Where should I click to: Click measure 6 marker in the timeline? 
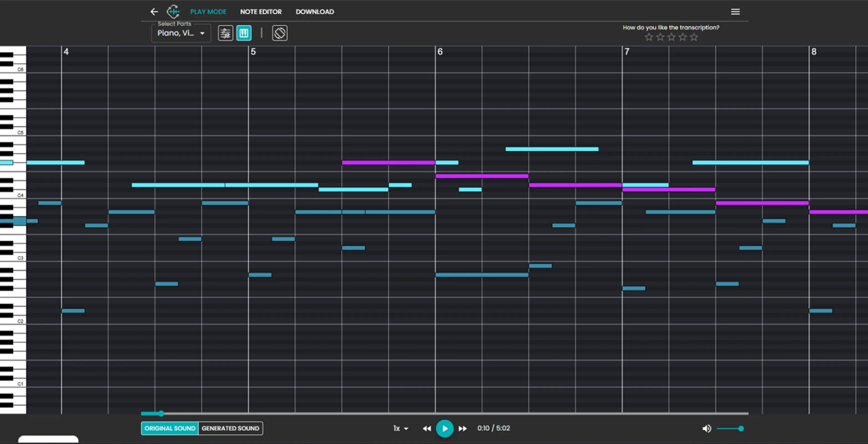(x=440, y=52)
